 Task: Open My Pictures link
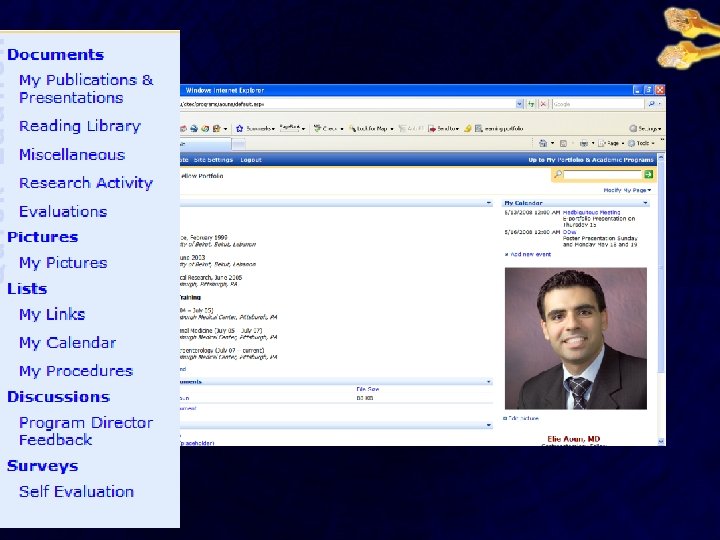coord(63,263)
